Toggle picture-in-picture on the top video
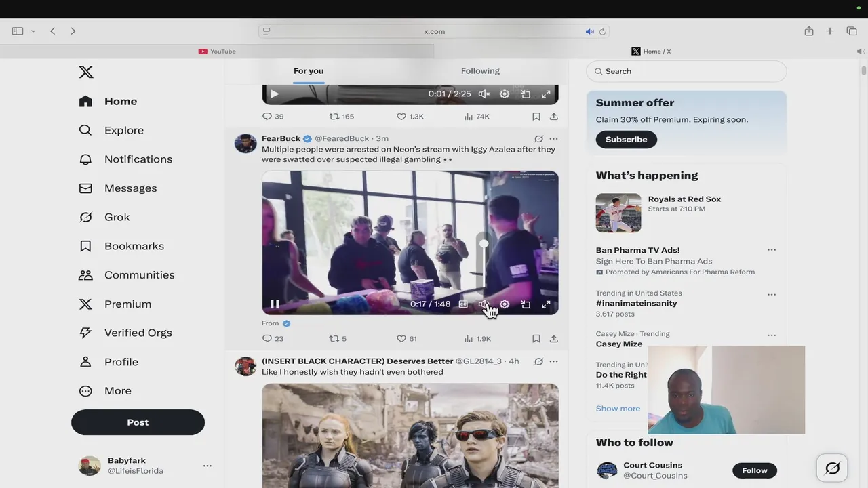868x488 pixels. pos(526,94)
